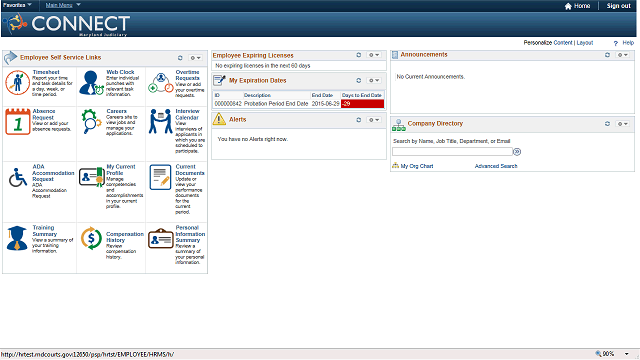Click the Current Documents icon

[x=160, y=177]
